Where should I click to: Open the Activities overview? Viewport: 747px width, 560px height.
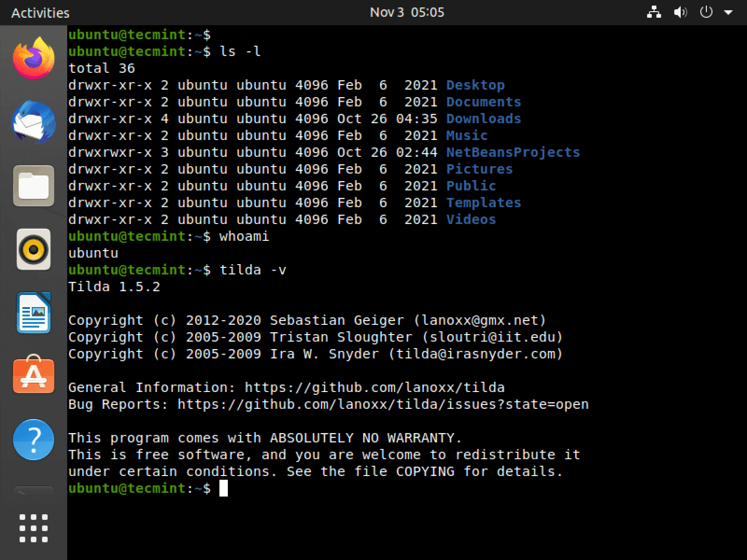40,13
